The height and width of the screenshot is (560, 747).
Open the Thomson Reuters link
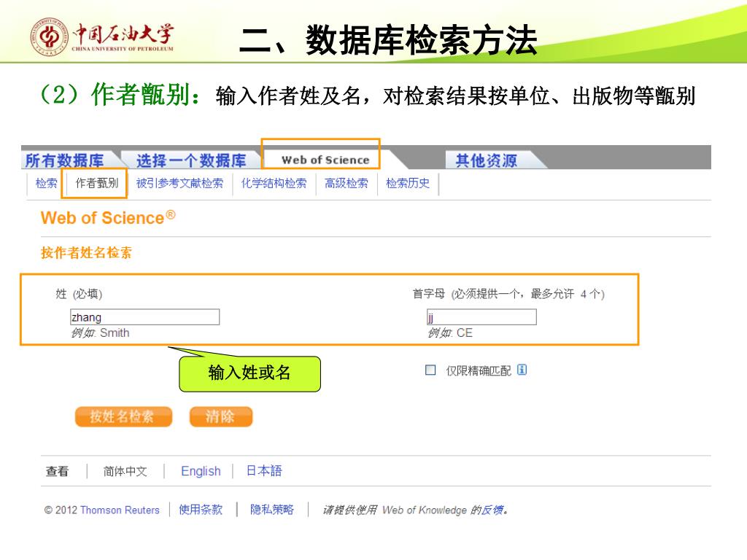coord(120,510)
